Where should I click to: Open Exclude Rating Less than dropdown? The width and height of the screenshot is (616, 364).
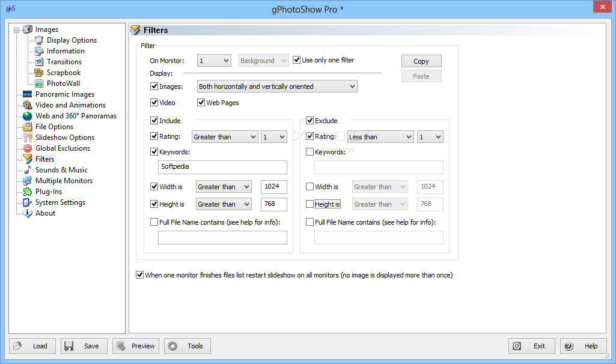pos(380,136)
